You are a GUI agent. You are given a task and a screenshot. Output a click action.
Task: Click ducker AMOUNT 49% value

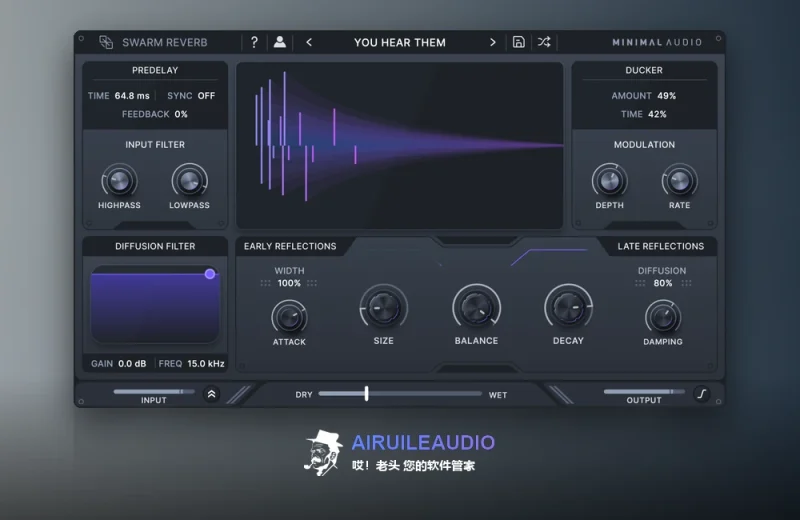(x=666, y=95)
